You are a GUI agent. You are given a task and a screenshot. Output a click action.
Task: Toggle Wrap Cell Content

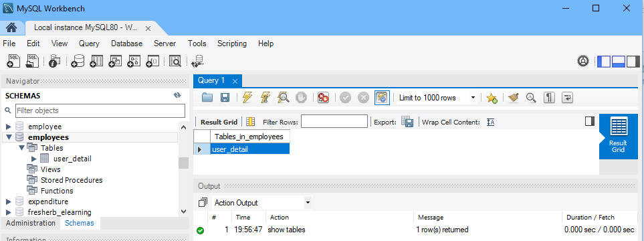(490, 122)
